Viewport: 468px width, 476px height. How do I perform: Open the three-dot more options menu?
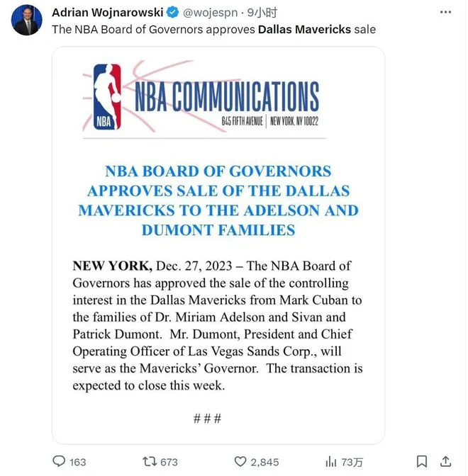[x=445, y=12]
